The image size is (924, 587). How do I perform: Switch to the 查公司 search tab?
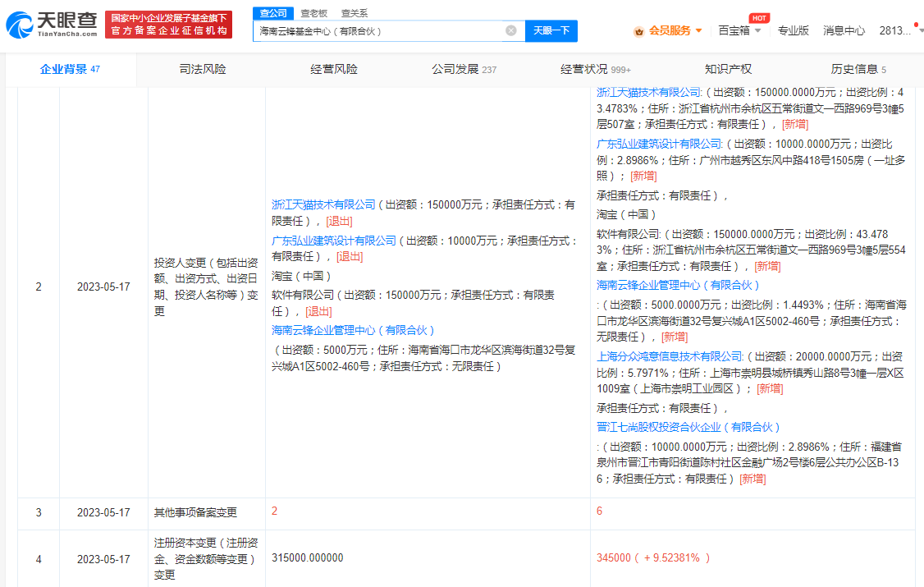[272, 13]
